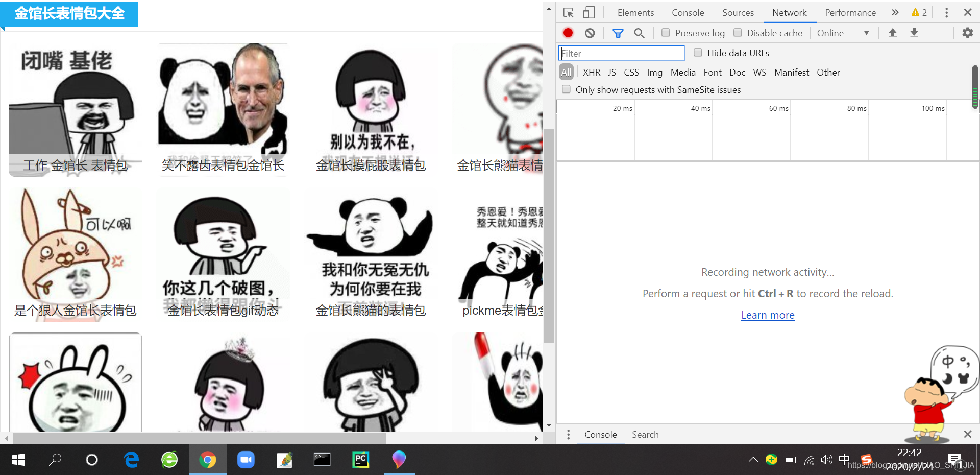
Task: Toggle the device toolbar
Action: (589, 12)
